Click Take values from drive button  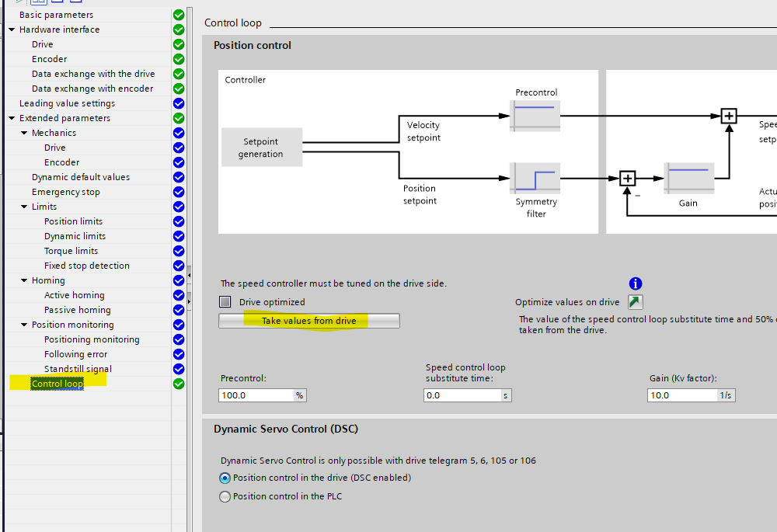pyautogui.click(x=309, y=321)
